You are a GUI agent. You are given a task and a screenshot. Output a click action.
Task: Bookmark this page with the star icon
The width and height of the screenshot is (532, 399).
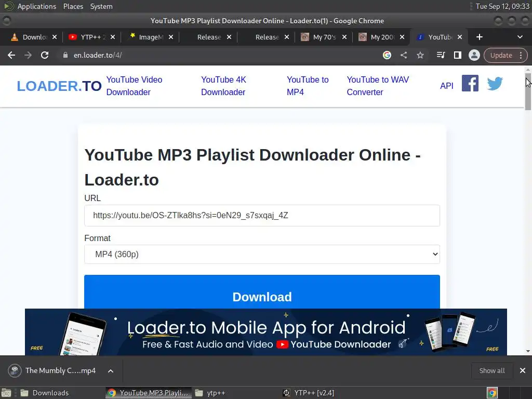tap(420, 55)
